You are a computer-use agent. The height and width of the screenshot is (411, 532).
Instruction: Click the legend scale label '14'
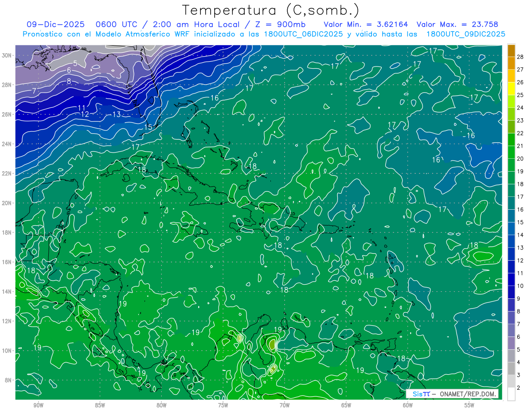(520, 235)
